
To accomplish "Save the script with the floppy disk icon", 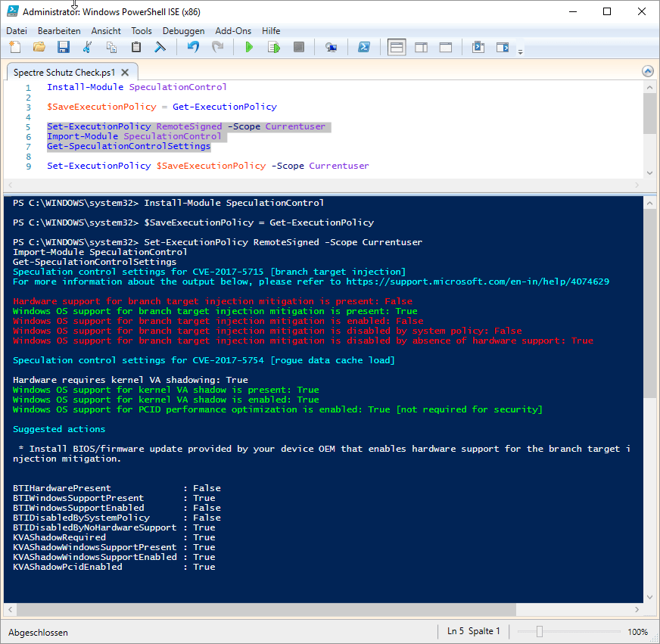I will pyautogui.click(x=63, y=48).
